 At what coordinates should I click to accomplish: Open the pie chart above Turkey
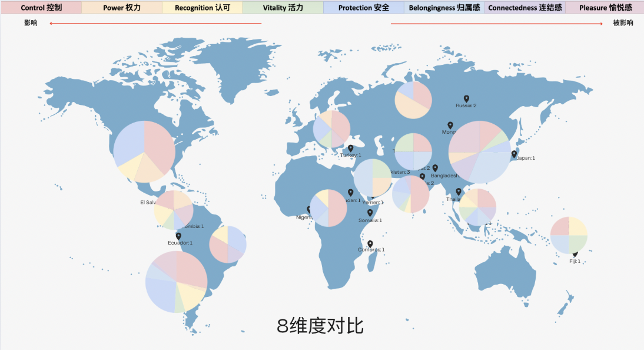tap(331, 129)
